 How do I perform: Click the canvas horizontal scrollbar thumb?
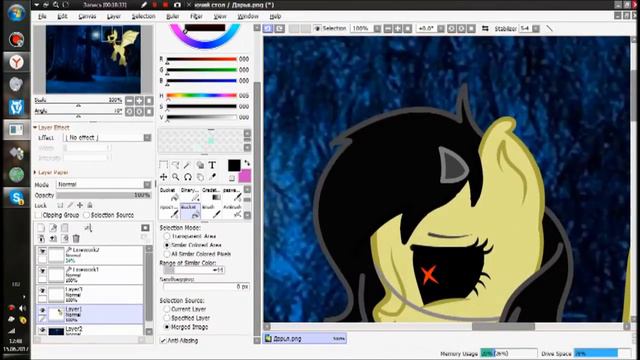point(503,327)
